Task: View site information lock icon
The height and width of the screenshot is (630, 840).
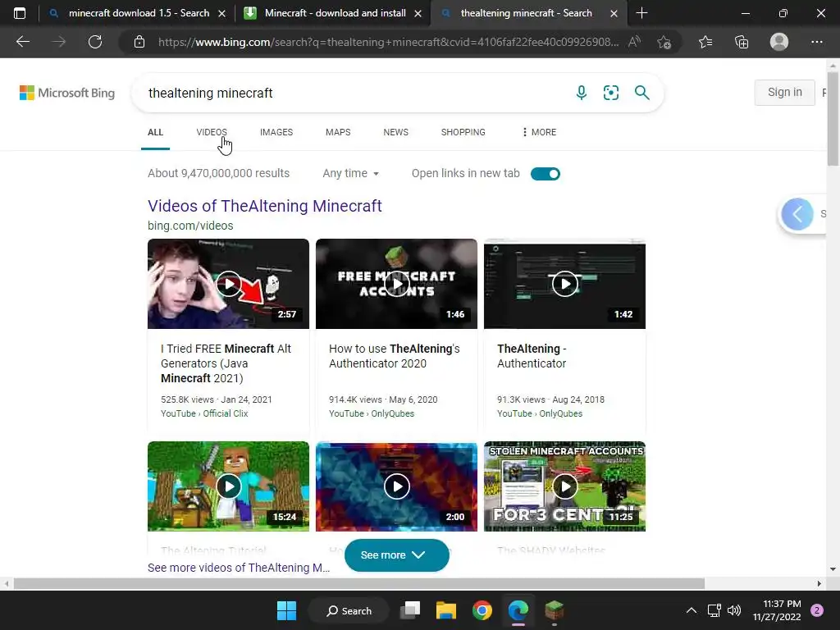Action: pos(139,42)
